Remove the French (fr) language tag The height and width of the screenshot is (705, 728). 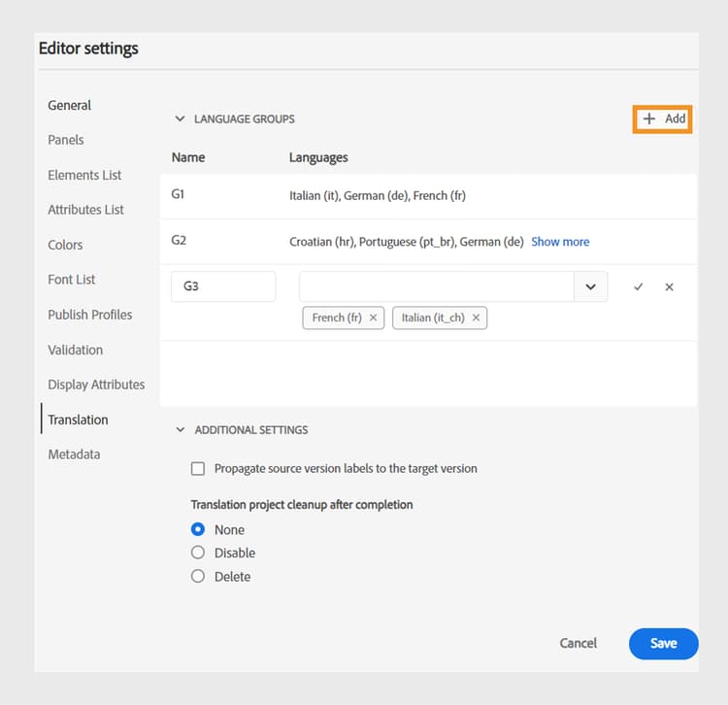(374, 318)
